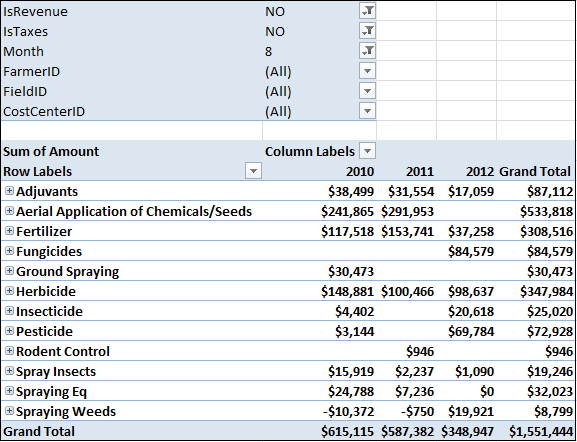
Task: Expand the Herbicide row group
Action: (x=10, y=291)
